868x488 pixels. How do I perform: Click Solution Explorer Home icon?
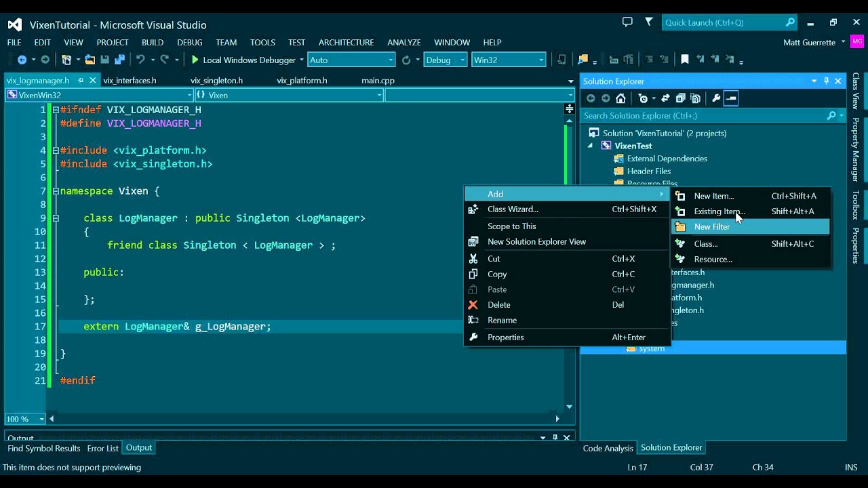[x=620, y=98]
